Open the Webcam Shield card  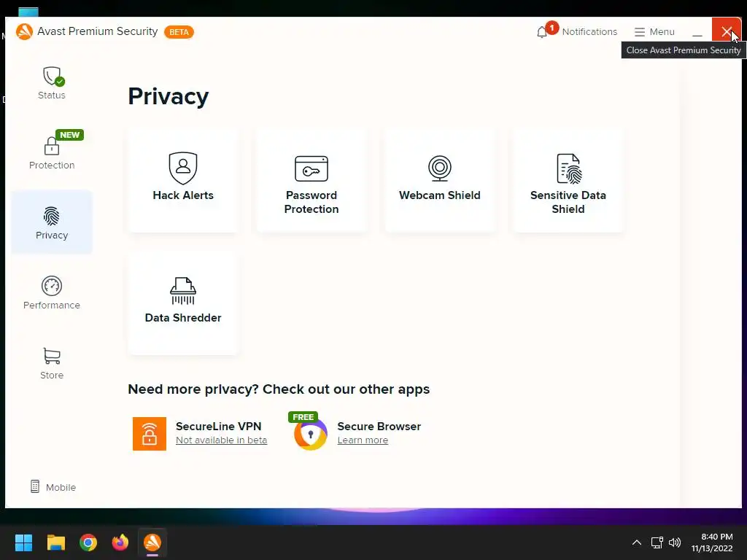point(440,180)
